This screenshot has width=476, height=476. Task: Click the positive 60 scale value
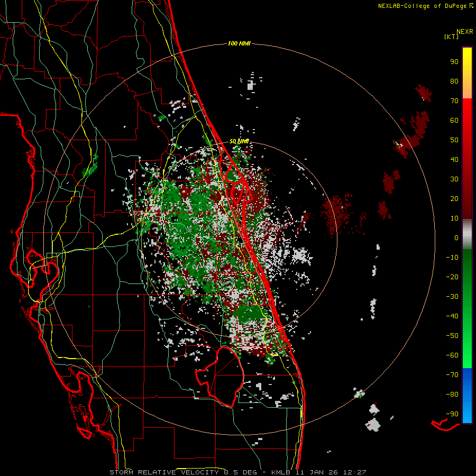click(454, 121)
